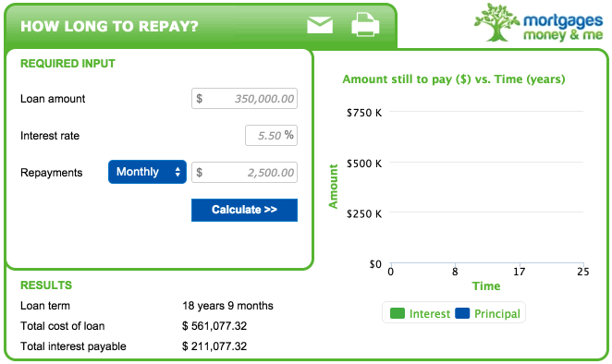Image resolution: width=612 pixels, height=364 pixels.
Task: Click the chart title Amount still to pay
Action: click(454, 79)
